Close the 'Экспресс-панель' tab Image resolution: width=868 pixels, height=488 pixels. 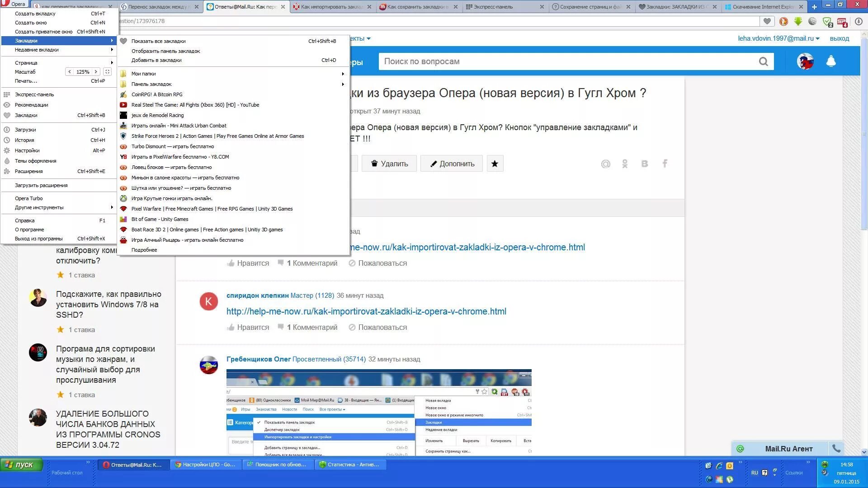(x=542, y=7)
